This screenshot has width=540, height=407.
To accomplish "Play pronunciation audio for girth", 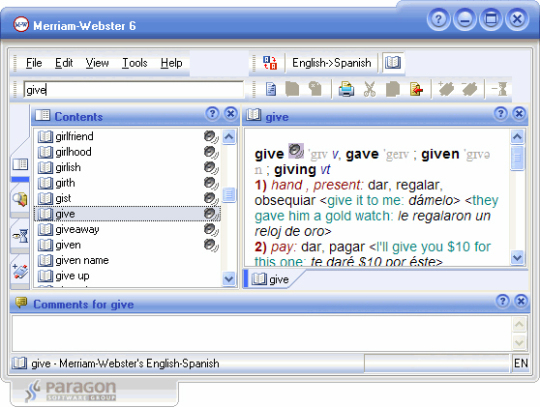I will click(210, 183).
